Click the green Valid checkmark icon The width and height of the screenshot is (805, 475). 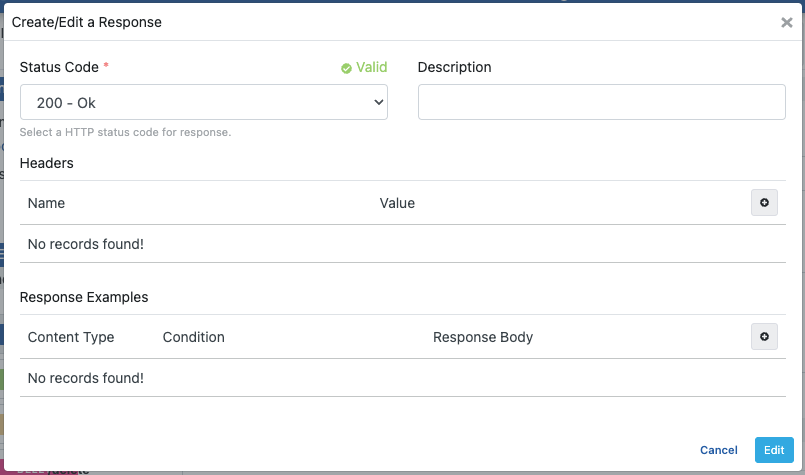(x=346, y=68)
